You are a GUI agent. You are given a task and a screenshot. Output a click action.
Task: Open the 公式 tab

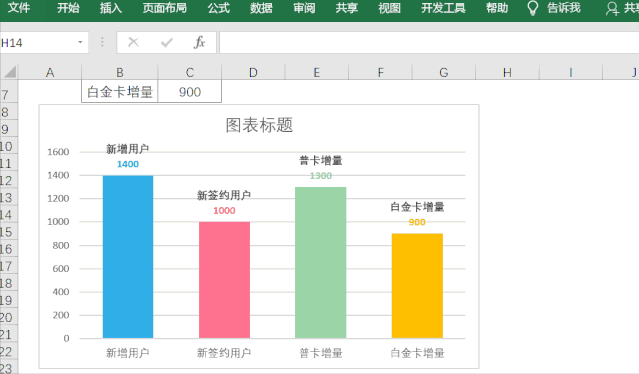pyautogui.click(x=219, y=8)
